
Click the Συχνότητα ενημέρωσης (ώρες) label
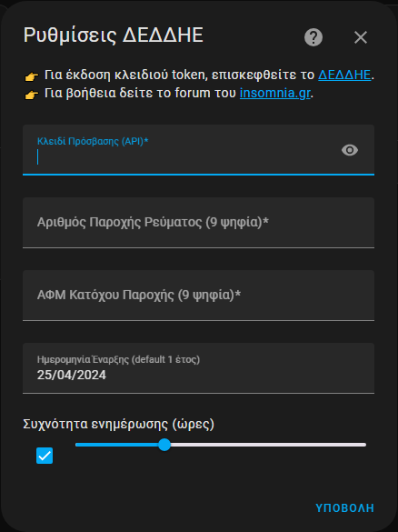coord(119,424)
